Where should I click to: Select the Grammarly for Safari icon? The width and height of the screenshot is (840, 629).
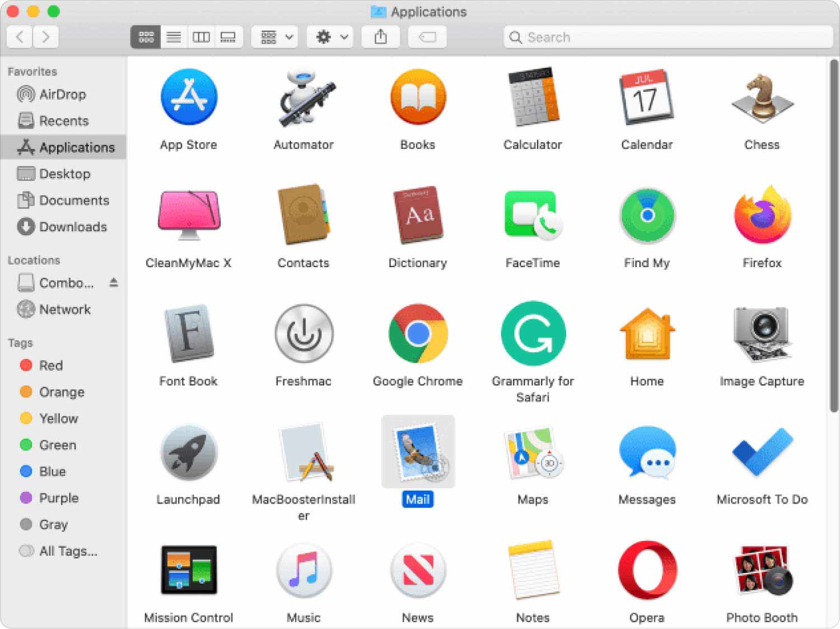(533, 333)
